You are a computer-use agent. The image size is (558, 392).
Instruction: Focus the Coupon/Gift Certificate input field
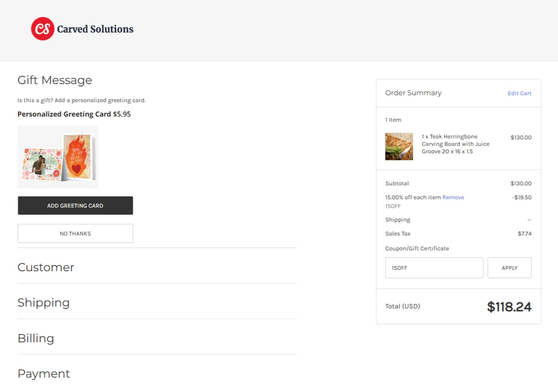pos(434,268)
